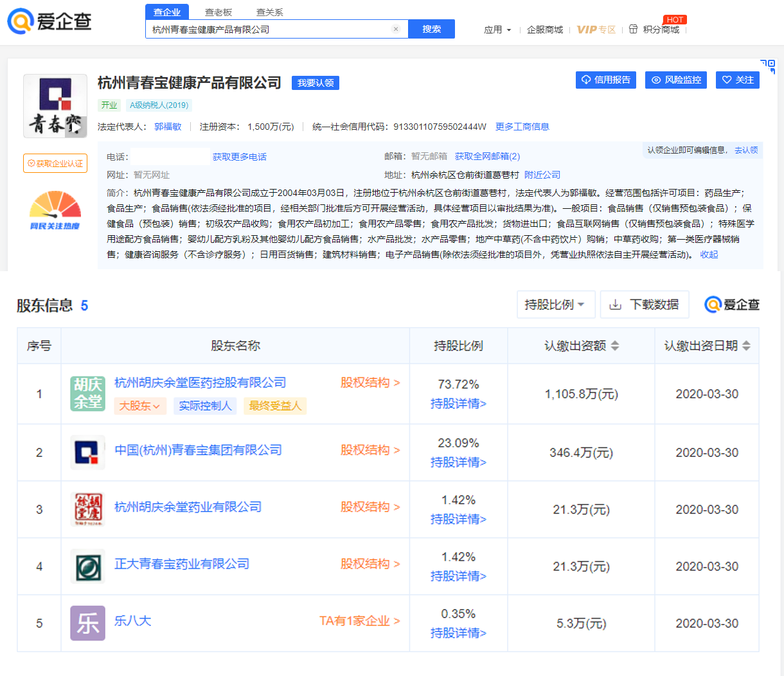Click the 搜索 search button
This screenshot has height=676, width=784.
431,29
